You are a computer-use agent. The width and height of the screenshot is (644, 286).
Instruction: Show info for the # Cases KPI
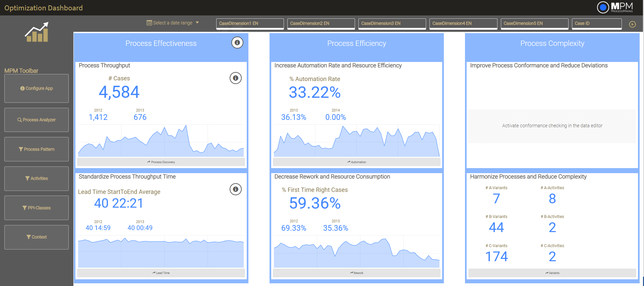coord(236,78)
